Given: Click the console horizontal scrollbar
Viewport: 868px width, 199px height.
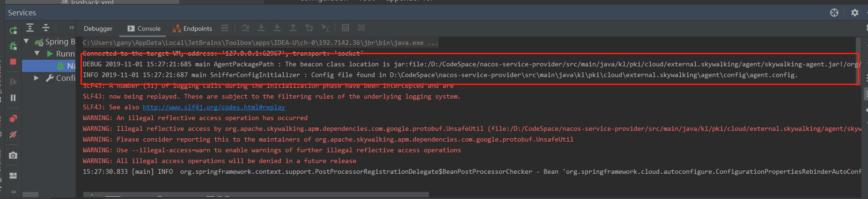Looking at the screenshot, I should point(256,194).
